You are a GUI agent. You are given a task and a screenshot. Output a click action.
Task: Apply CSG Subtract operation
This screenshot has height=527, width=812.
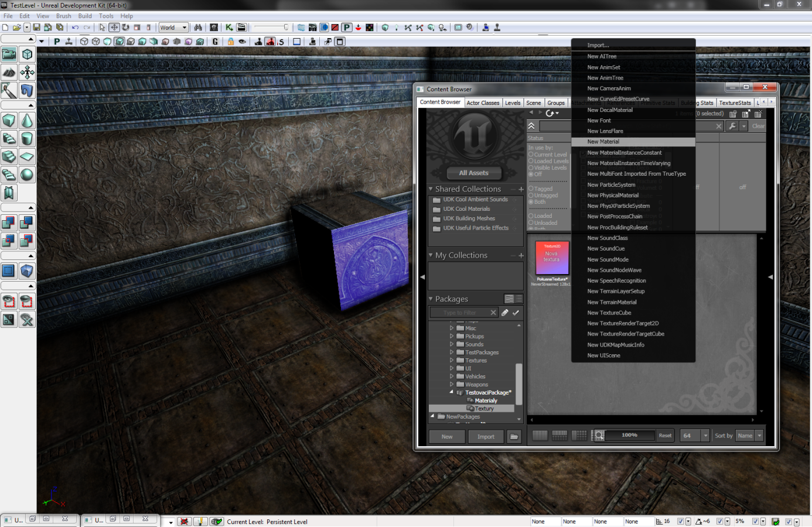27,223
